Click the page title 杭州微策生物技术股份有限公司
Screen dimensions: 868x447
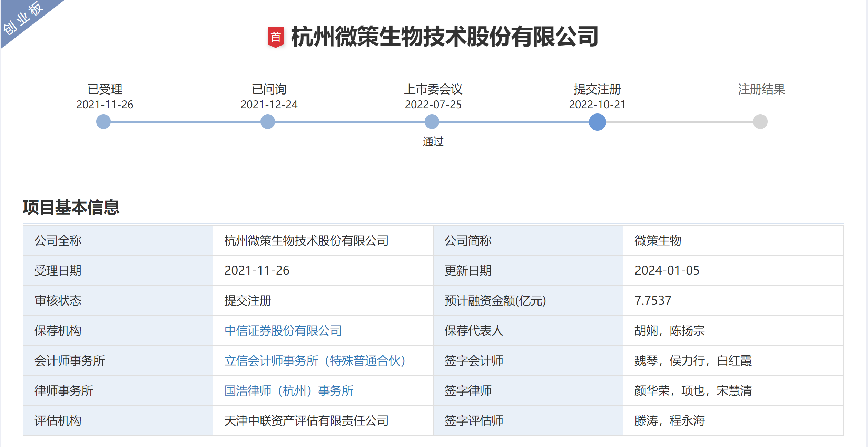point(445,37)
